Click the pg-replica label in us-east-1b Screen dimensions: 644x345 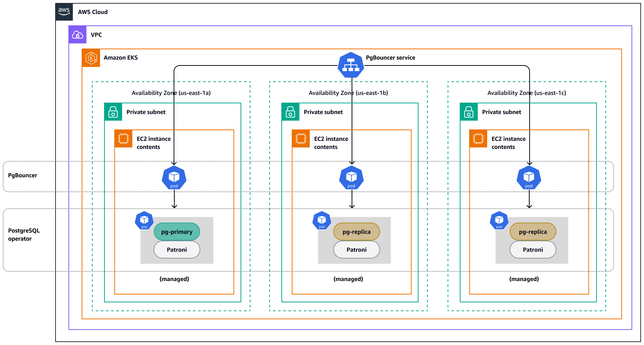click(356, 232)
